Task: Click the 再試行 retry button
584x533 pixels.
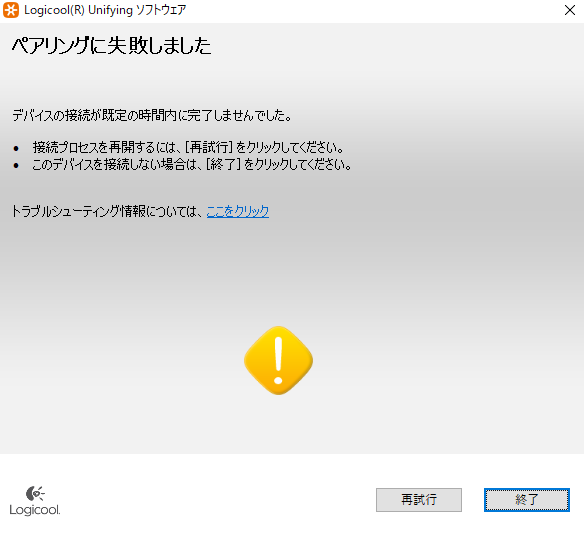Action: tap(419, 500)
